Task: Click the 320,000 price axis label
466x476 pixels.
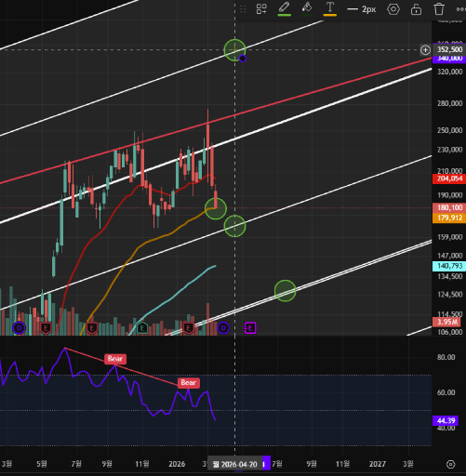Action: point(449,72)
